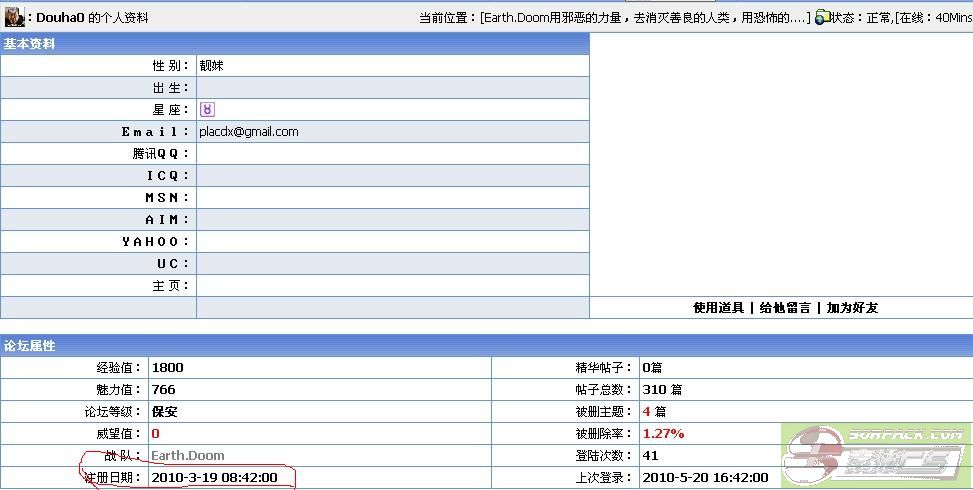Viewport: 973px width, 490px height.
Task: Click the deleted topics count 4 篇
Action: [x=654, y=412]
